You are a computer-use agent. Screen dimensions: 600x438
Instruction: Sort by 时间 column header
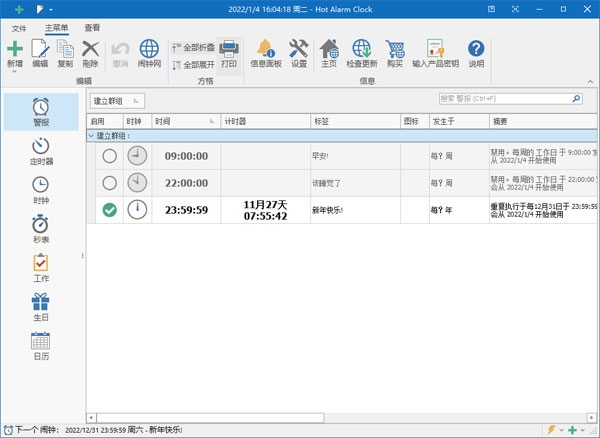[186, 122]
